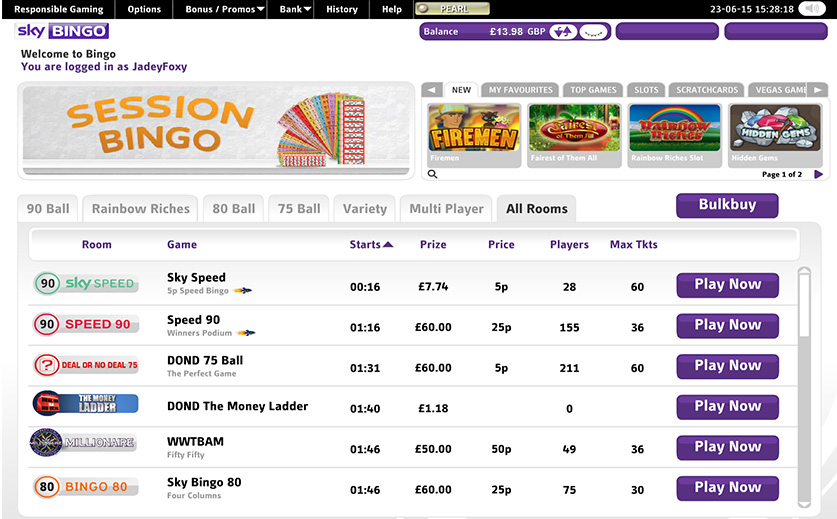Click the PEARL status badge

click(x=453, y=9)
